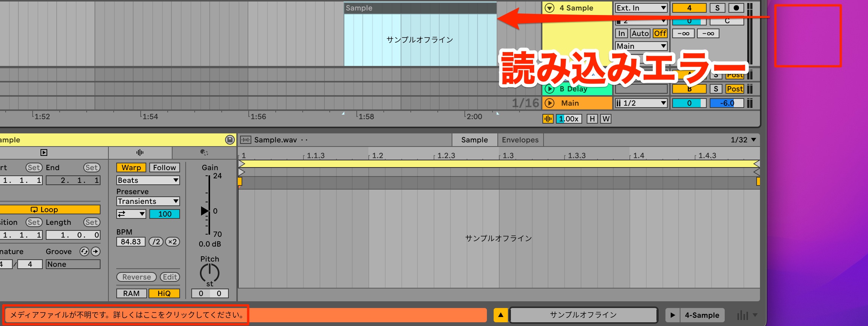Click the Gain slider handle

205,211
